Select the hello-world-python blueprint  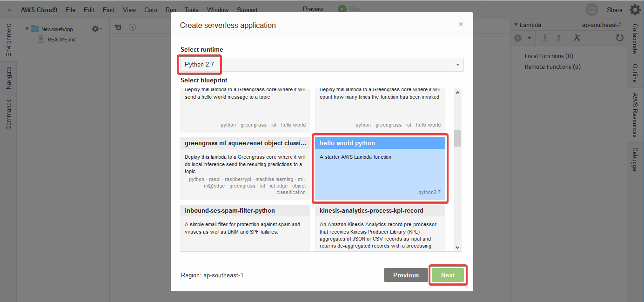(380, 168)
